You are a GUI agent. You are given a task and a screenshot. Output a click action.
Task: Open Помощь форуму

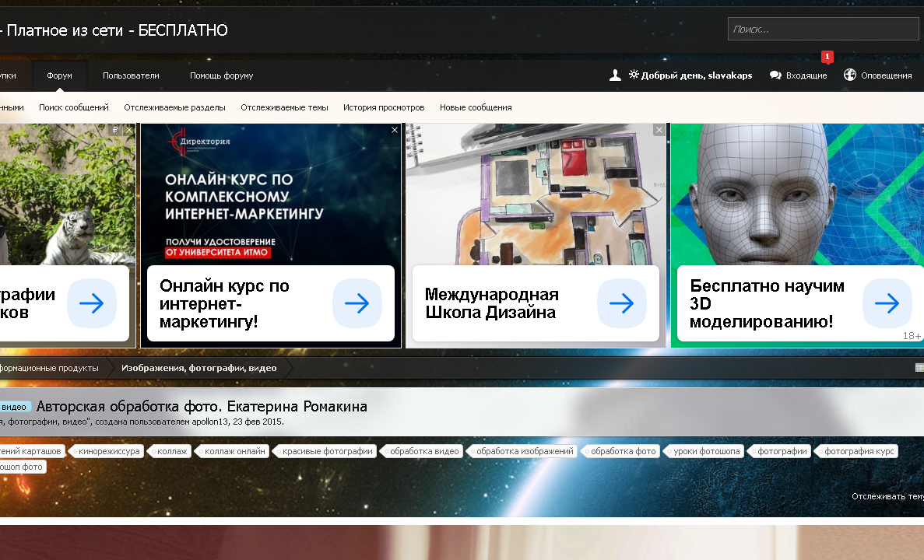[x=220, y=75]
